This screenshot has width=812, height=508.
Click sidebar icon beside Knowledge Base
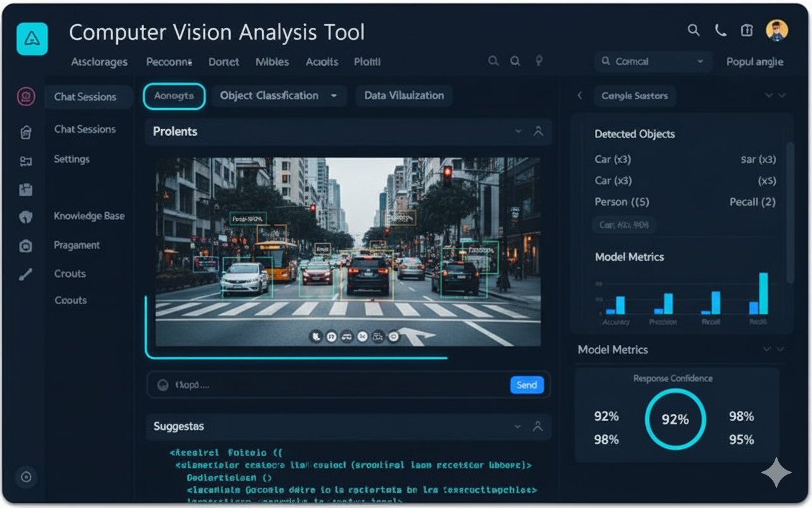click(x=25, y=217)
